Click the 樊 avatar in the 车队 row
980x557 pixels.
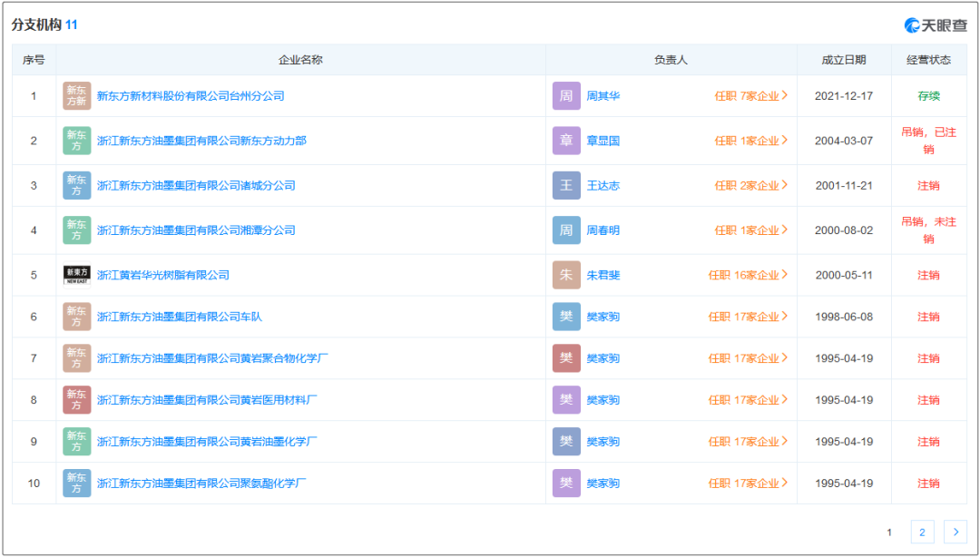[x=566, y=317]
